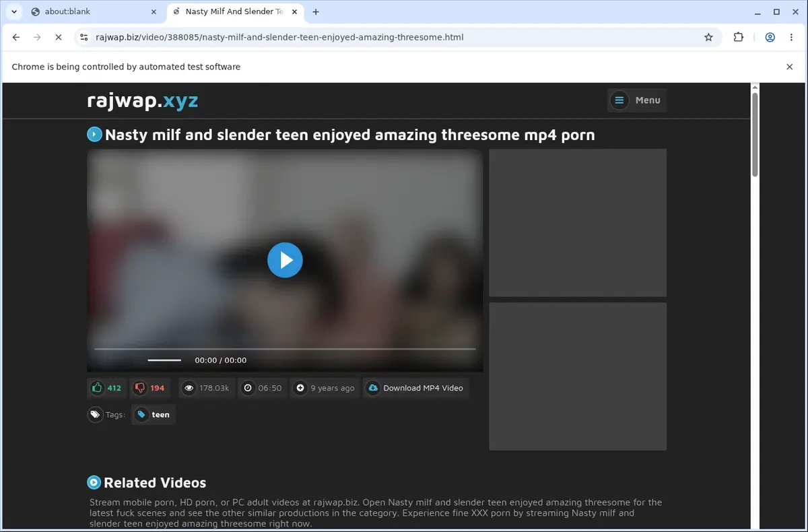View site information icon in address bar
The height and width of the screenshot is (532, 808).
(83, 37)
